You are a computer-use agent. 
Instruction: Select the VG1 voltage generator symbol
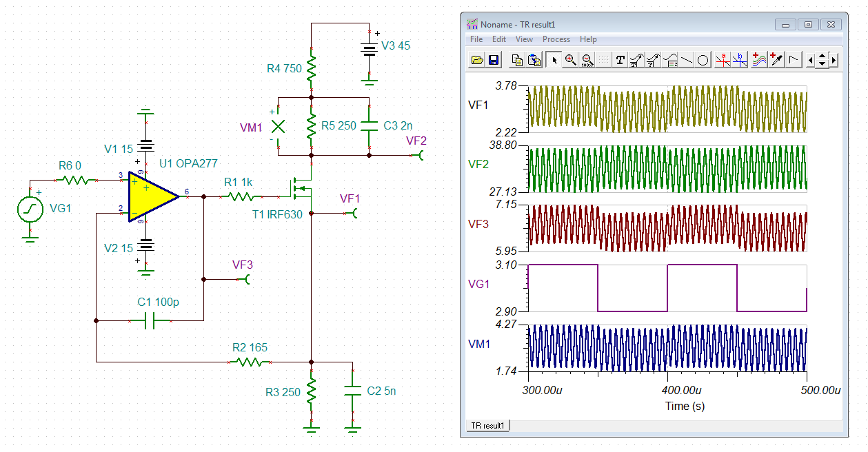30,209
